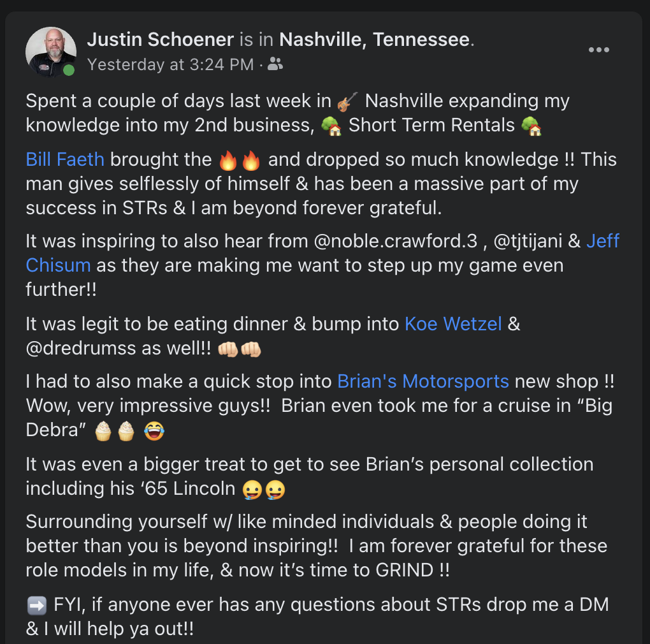Click the guitar emoji before Nashville
The width and height of the screenshot is (650, 644).
tap(347, 101)
